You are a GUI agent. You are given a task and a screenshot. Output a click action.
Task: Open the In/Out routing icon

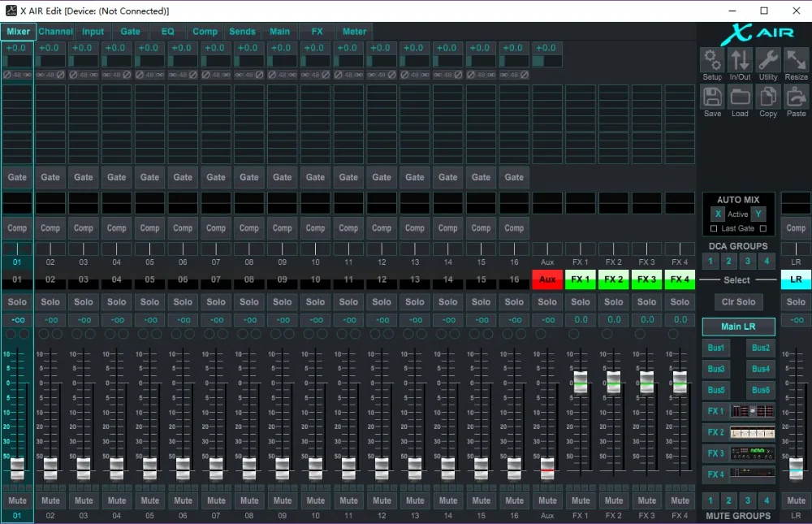(x=740, y=60)
